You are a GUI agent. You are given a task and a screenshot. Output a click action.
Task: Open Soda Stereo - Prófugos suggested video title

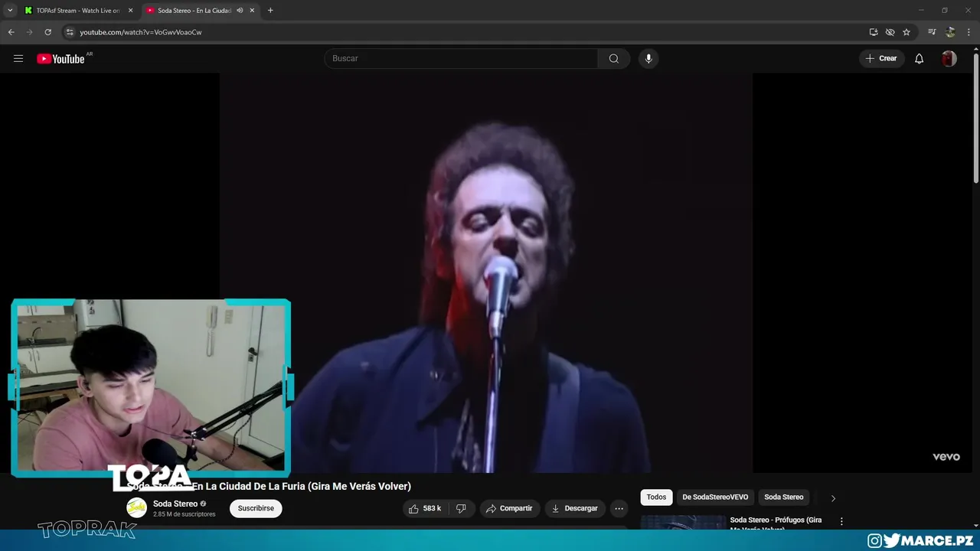(776, 524)
